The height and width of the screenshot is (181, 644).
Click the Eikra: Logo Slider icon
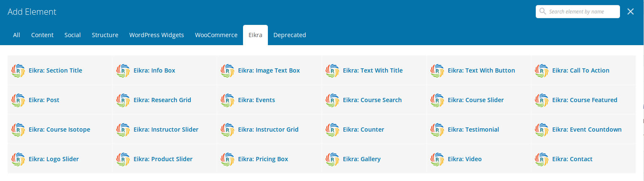tap(18, 159)
